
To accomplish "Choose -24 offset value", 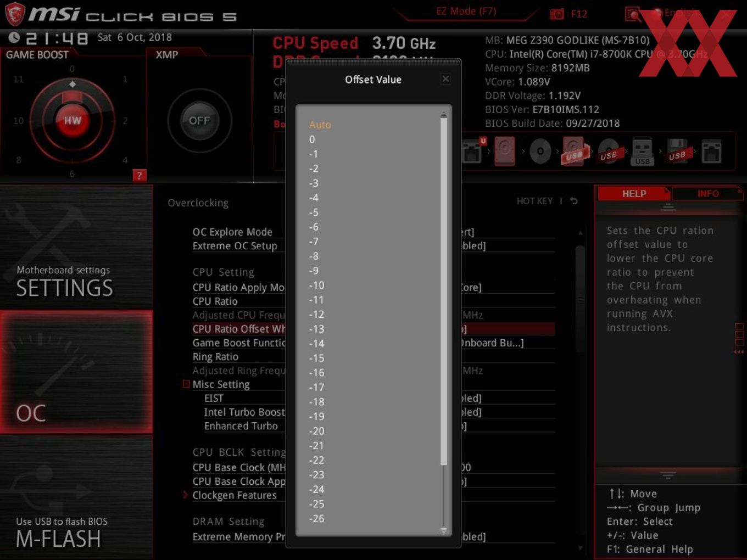I will tap(316, 489).
